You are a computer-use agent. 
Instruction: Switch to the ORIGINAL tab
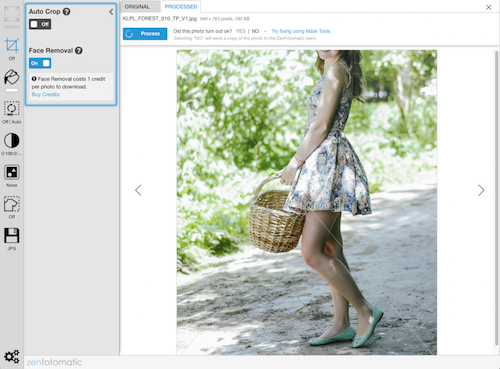tap(137, 7)
